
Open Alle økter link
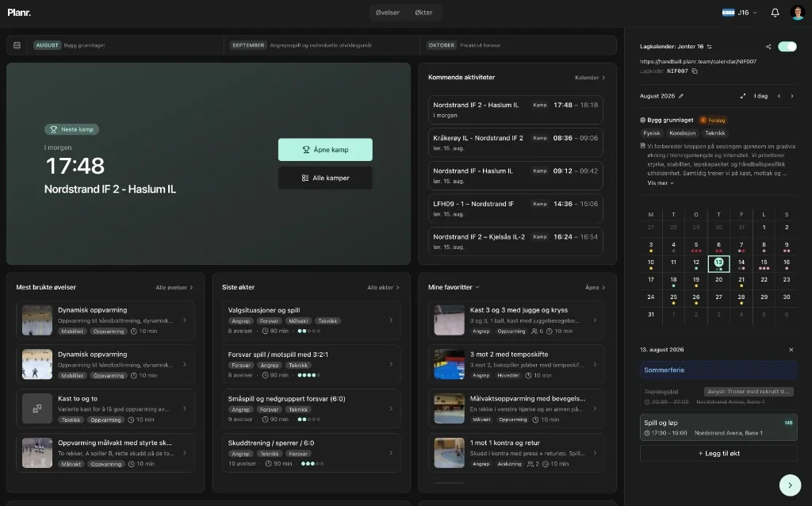(383, 287)
